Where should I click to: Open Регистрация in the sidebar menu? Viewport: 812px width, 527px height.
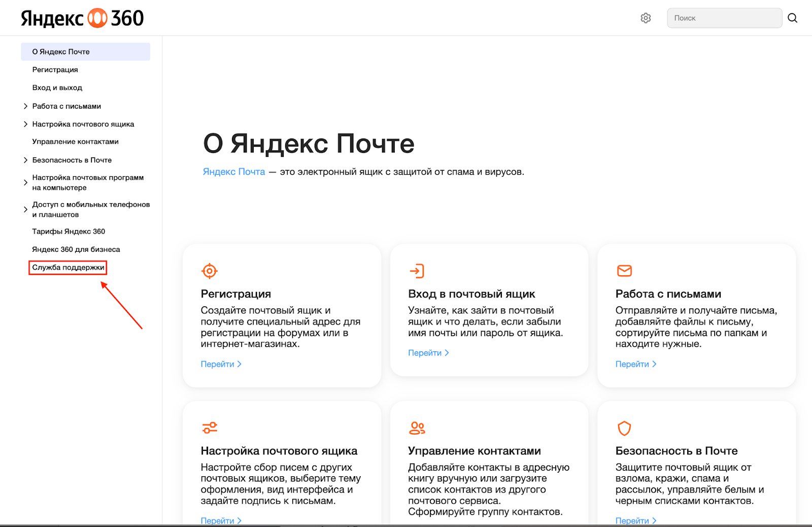pos(55,70)
